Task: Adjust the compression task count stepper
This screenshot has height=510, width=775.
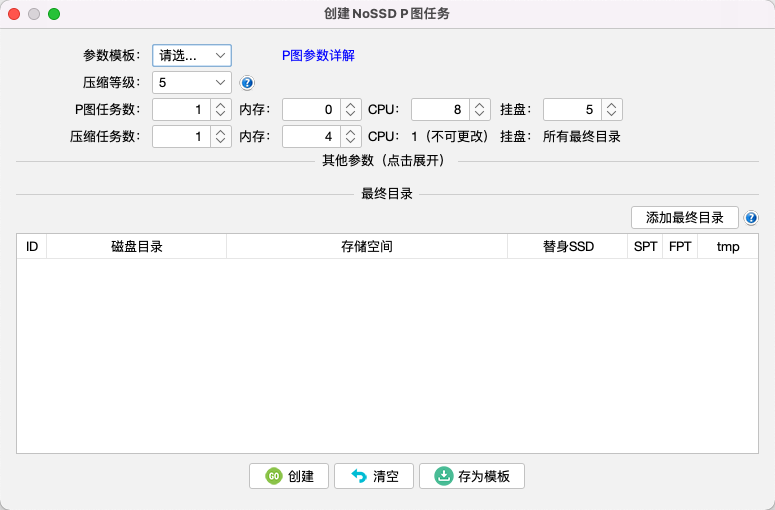Action: point(220,137)
